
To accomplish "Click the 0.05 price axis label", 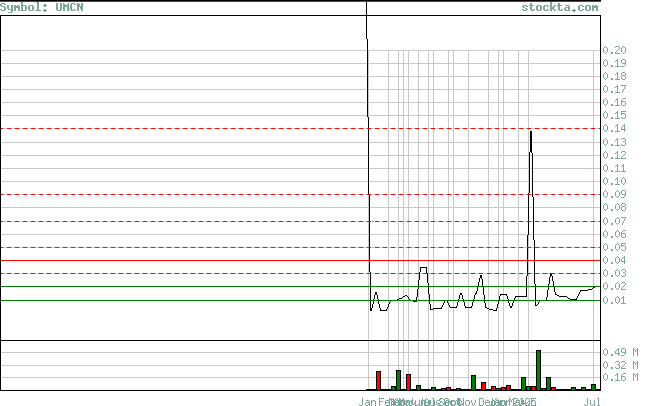I will pos(614,247).
